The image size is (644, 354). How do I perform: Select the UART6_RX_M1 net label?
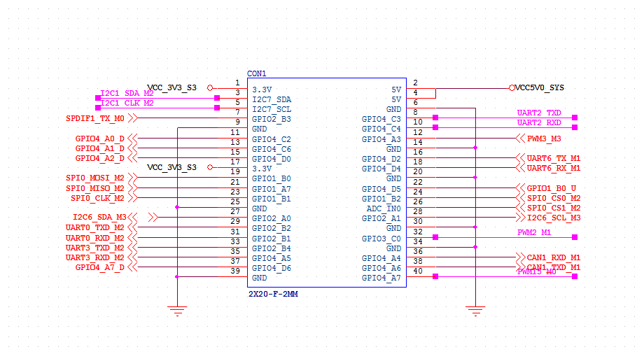(x=554, y=169)
